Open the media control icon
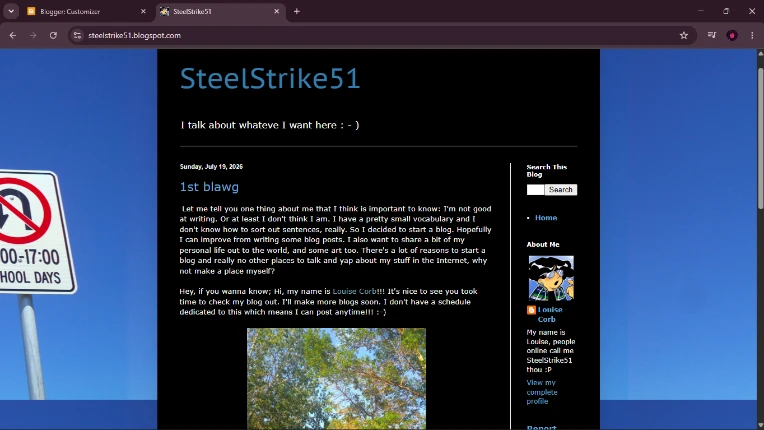 pos(711,35)
